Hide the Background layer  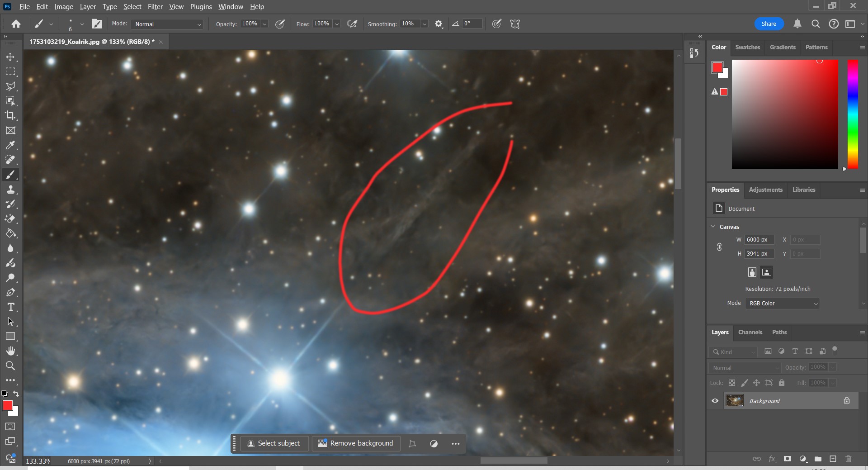[x=715, y=401]
